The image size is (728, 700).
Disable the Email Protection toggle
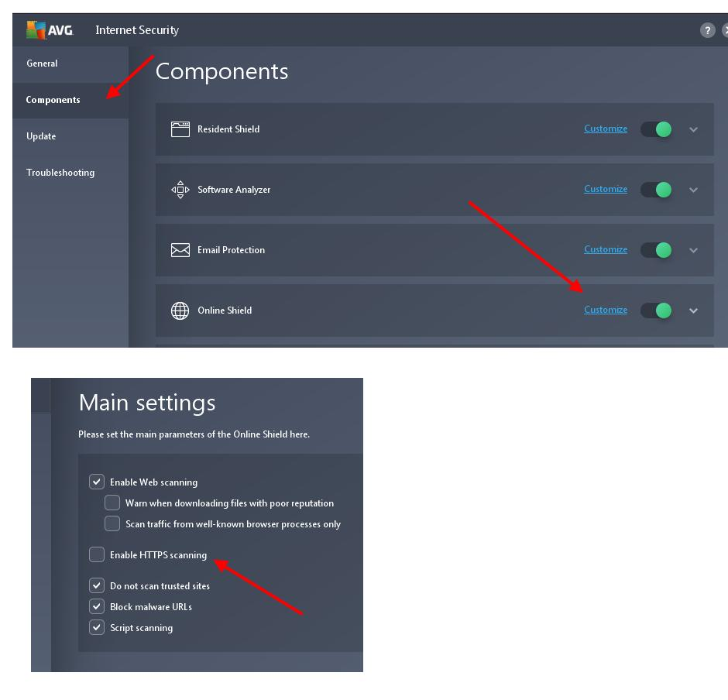coord(656,250)
